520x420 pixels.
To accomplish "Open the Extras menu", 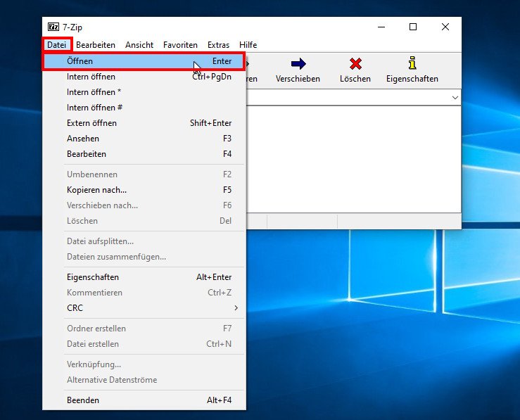I will tap(218, 45).
